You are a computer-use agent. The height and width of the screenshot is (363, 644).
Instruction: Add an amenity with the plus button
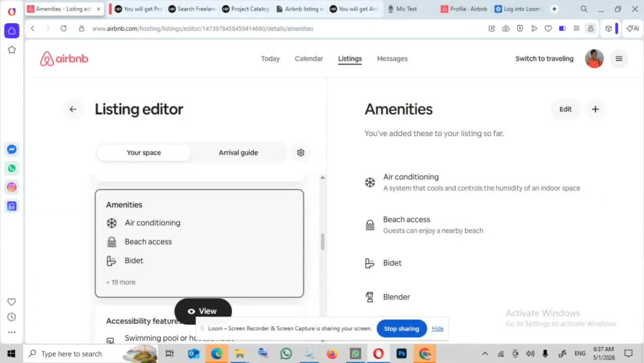point(595,110)
